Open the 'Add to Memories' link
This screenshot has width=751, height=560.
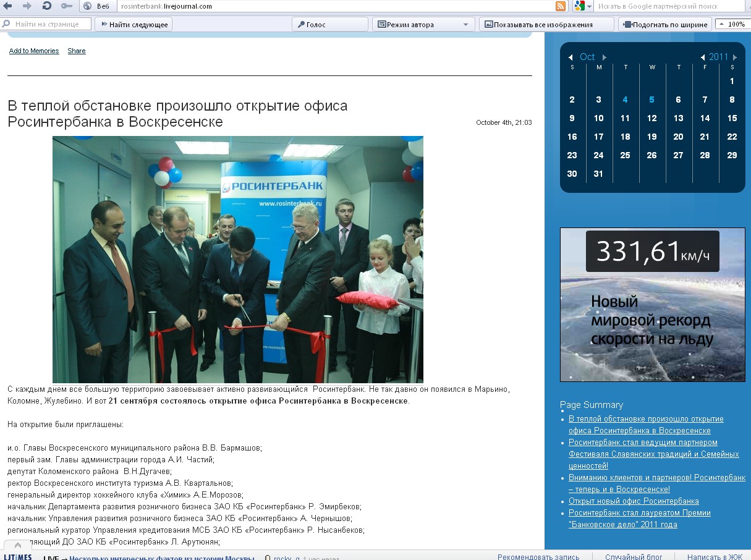(34, 51)
